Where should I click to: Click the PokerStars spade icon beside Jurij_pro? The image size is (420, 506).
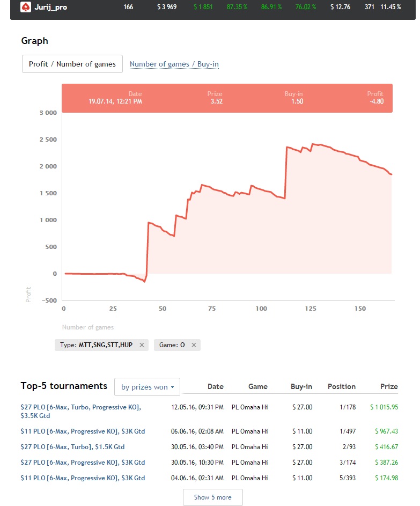coord(25,7)
